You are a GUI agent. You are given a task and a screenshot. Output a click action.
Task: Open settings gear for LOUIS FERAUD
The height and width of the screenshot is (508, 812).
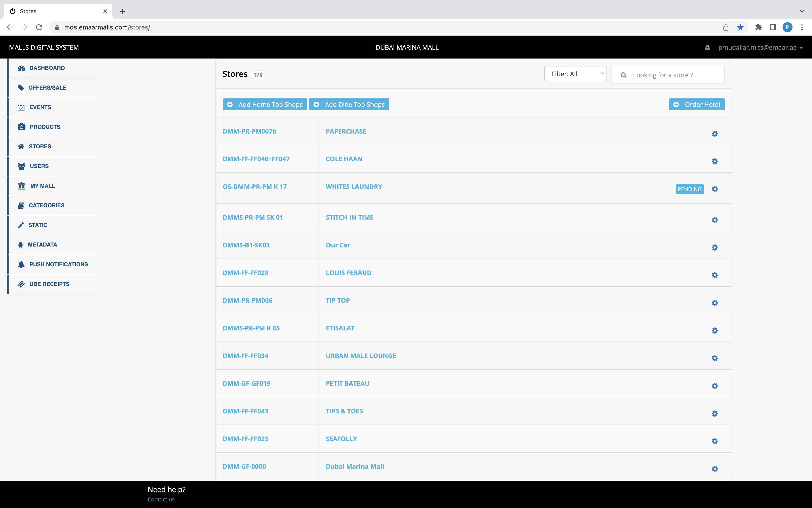[x=715, y=275]
